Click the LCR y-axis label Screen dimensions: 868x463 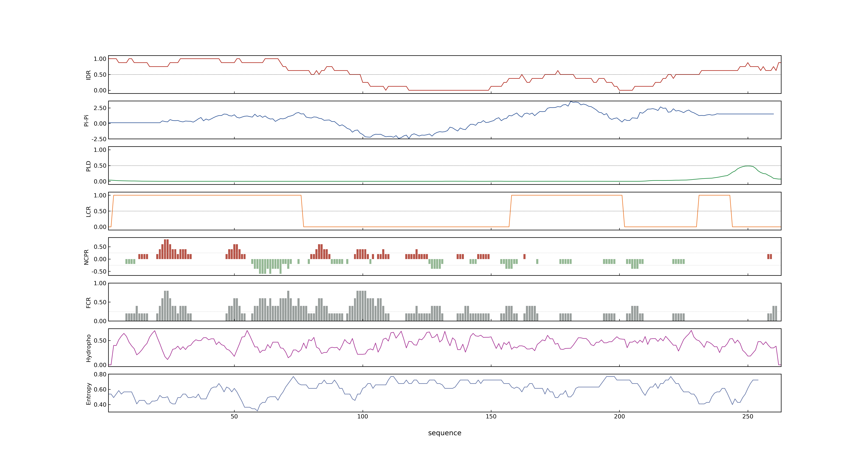pos(88,212)
